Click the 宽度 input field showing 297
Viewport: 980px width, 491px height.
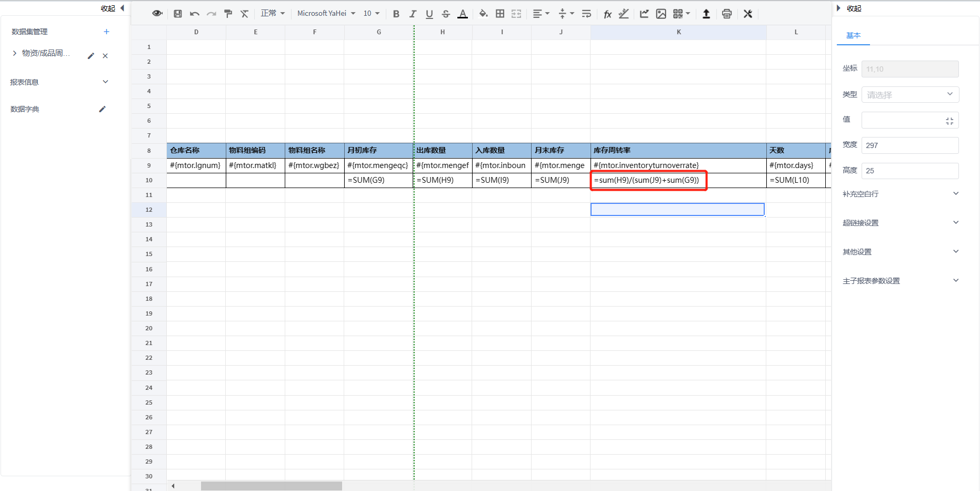click(910, 145)
